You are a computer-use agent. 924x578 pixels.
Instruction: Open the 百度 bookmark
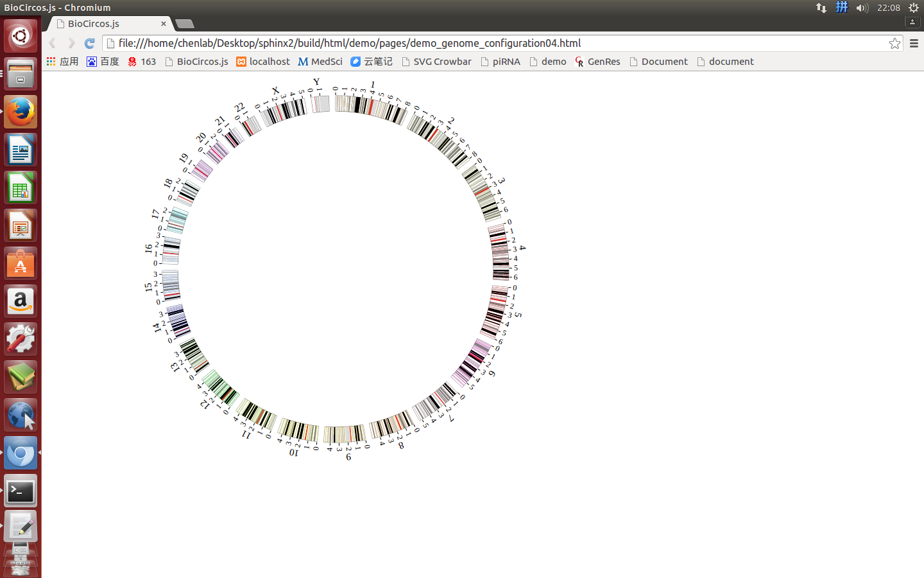click(x=103, y=62)
